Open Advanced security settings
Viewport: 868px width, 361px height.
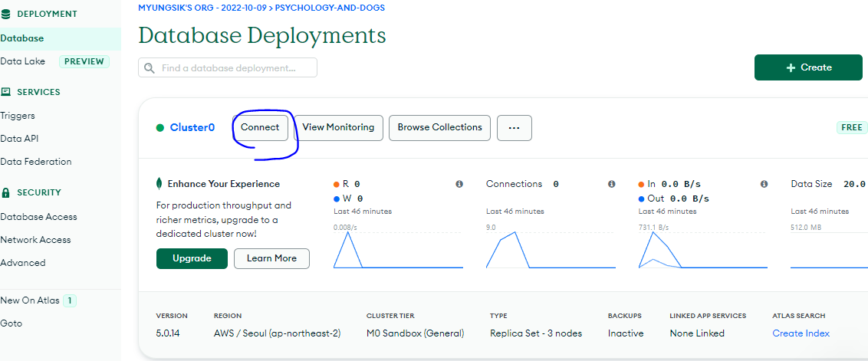click(23, 263)
